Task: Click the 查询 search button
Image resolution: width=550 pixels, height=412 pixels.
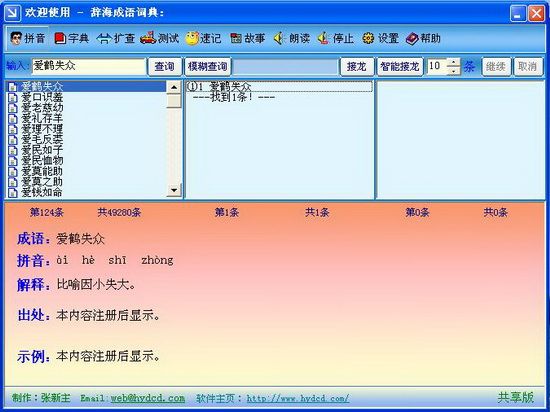Action: [165, 66]
